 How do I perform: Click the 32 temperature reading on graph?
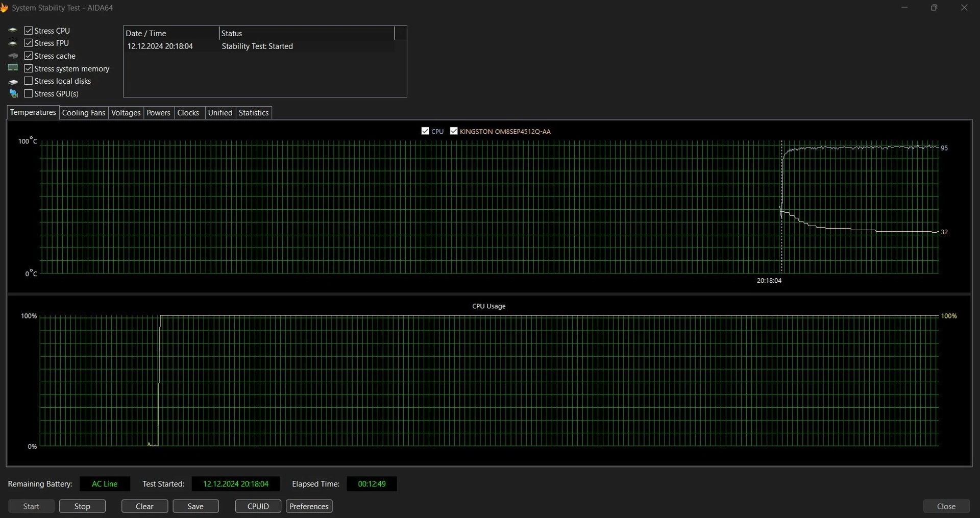pyautogui.click(x=944, y=232)
